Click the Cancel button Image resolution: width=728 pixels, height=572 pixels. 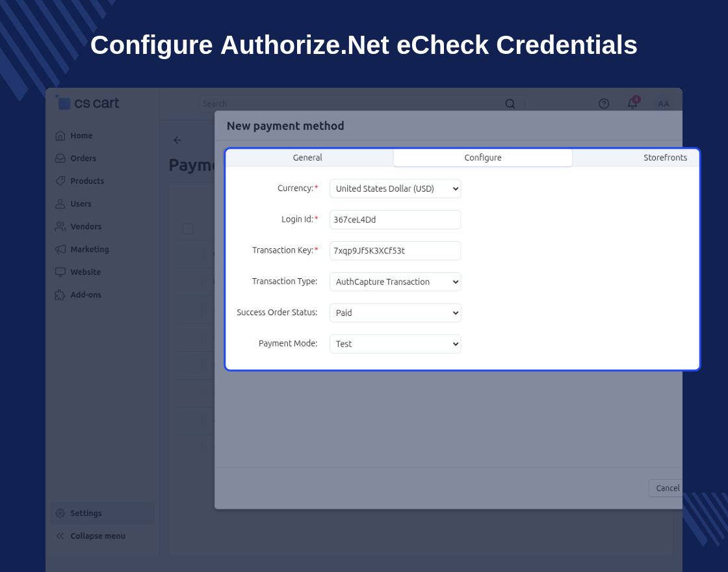tap(666, 488)
